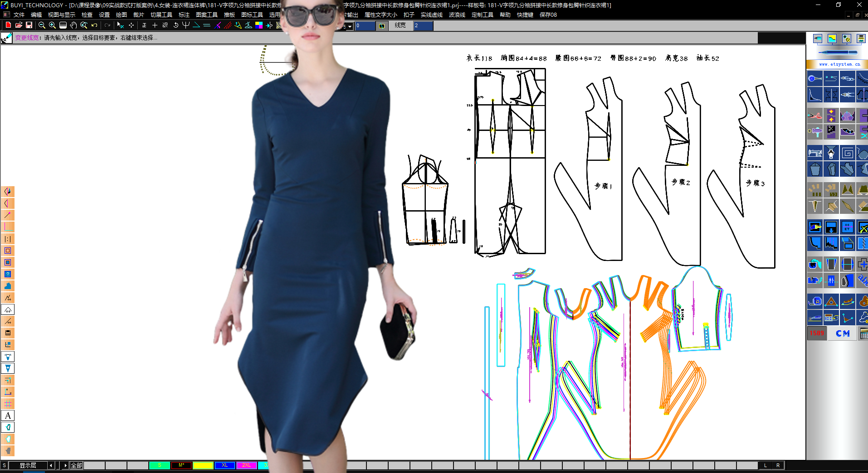Select the magenta 2XL size swatch
Viewport: 868px width, 473px height.
click(x=247, y=465)
